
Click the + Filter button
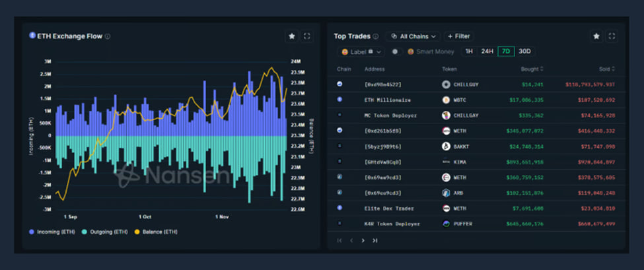(x=458, y=36)
